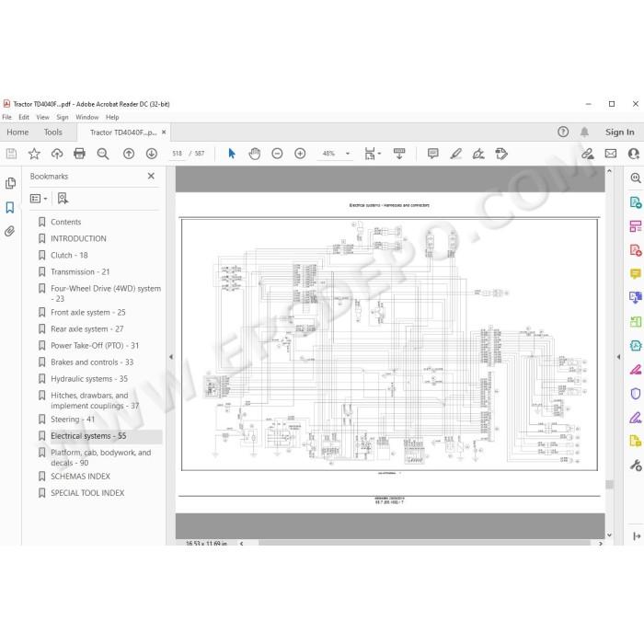
Task: Close the Tractor TD4040F document tab
Action: click(164, 132)
